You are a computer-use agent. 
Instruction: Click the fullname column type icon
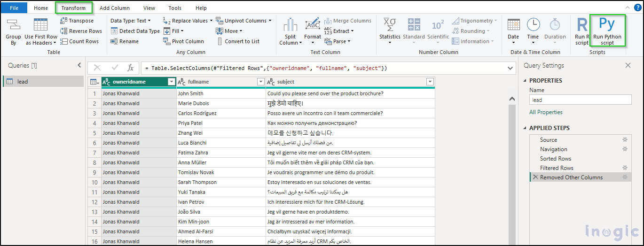point(182,82)
